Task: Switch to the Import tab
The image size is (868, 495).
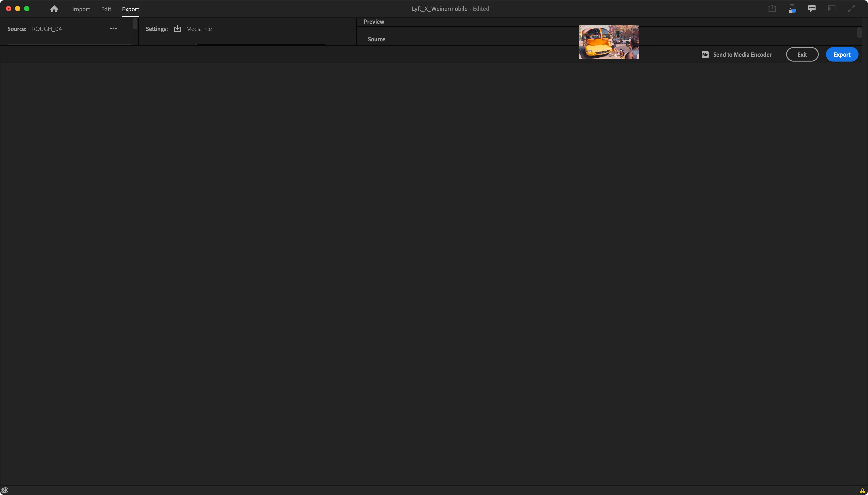Action: tap(81, 9)
